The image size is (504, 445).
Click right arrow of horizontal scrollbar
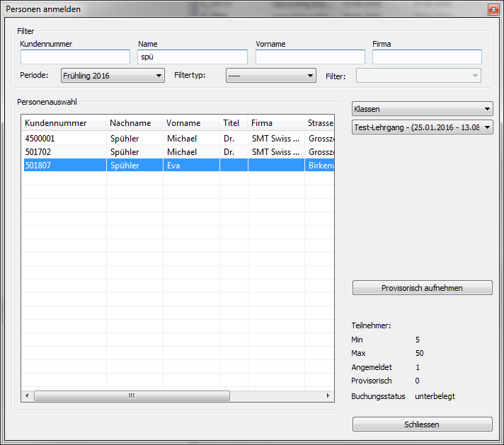click(x=328, y=396)
